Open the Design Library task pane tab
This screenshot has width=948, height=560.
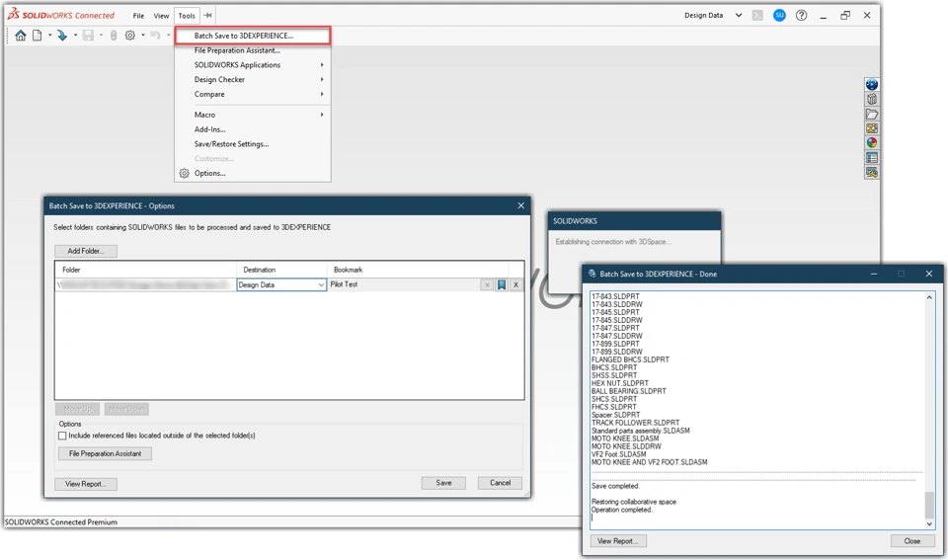pos(871,99)
